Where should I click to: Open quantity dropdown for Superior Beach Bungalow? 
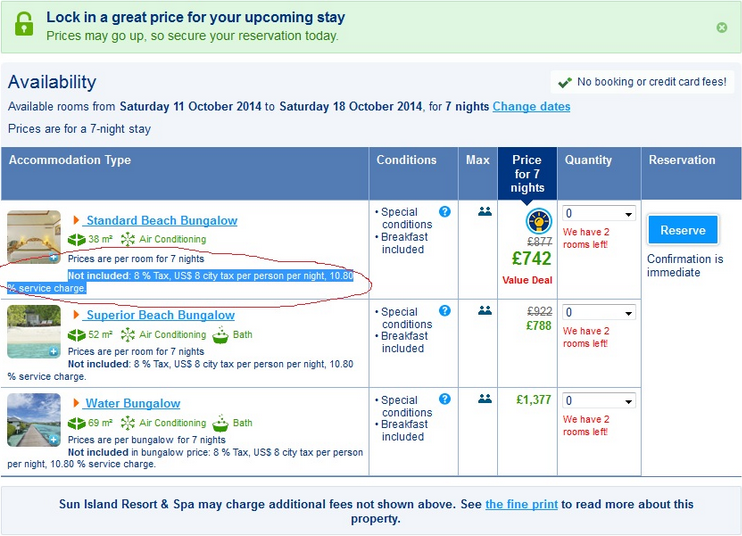(599, 313)
